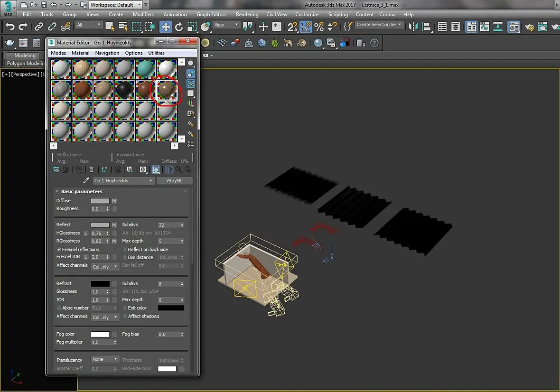This screenshot has height=392, width=560.
Task: Toggle Show Shaded Material in Viewport icon
Action: (x=156, y=169)
